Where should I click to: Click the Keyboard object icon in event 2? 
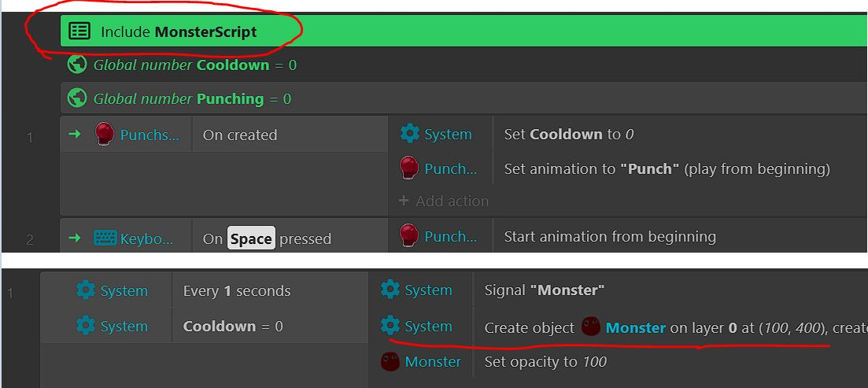click(105, 238)
